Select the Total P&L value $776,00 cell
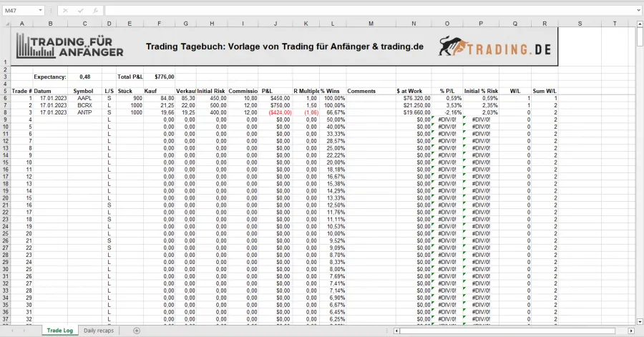The height and width of the screenshot is (337, 644). [x=164, y=77]
